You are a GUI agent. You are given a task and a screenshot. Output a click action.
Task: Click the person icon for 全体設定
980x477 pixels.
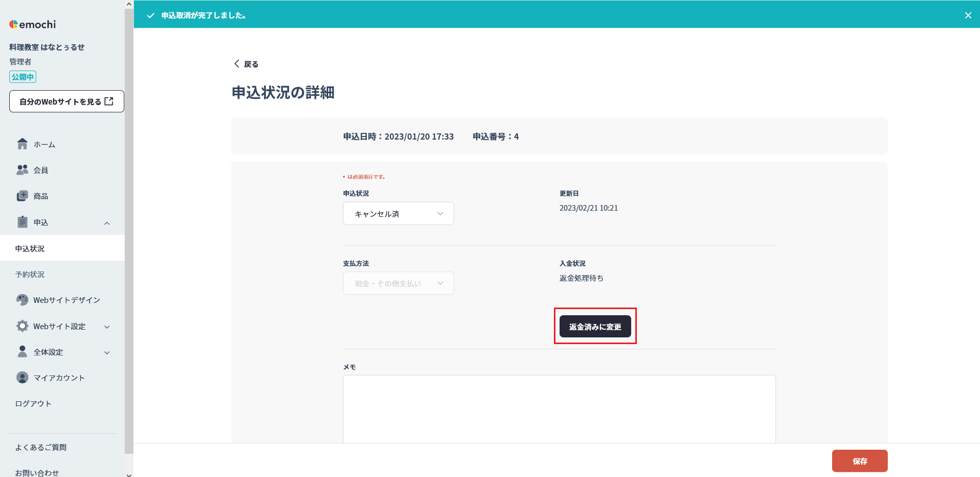coord(22,351)
